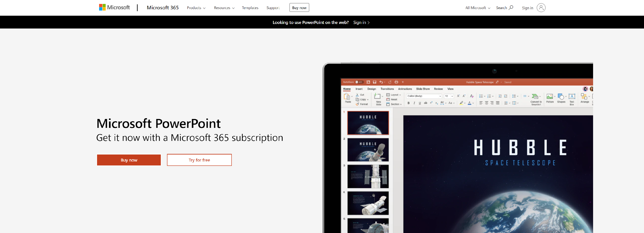Click the Microsoft 365 link
This screenshot has width=644, height=233.
pos(163,7)
